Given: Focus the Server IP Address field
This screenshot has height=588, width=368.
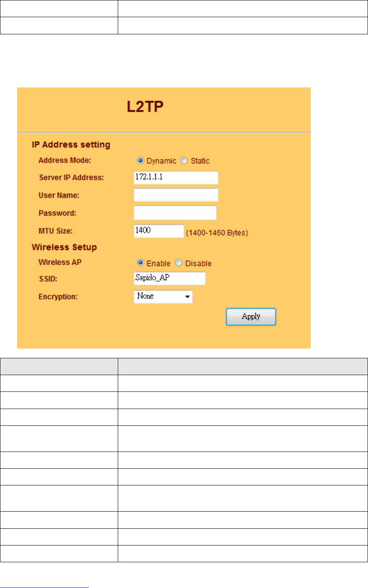Looking at the screenshot, I should tap(176, 178).
